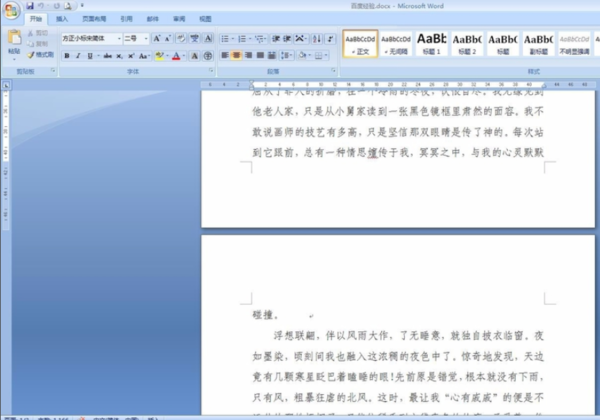Screen dimensions: 600x420
Task: Select Center alignment
Action: pyautogui.click(x=236, y=55)
